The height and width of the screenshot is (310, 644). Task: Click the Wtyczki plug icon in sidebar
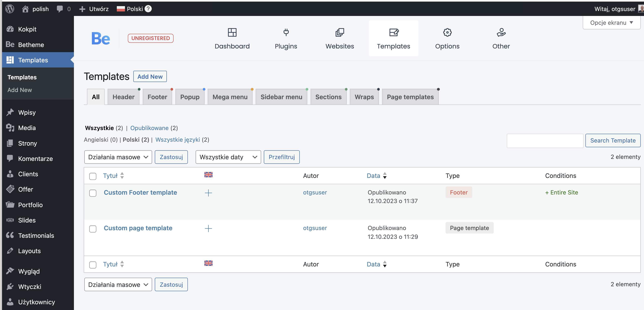point(10,286)
